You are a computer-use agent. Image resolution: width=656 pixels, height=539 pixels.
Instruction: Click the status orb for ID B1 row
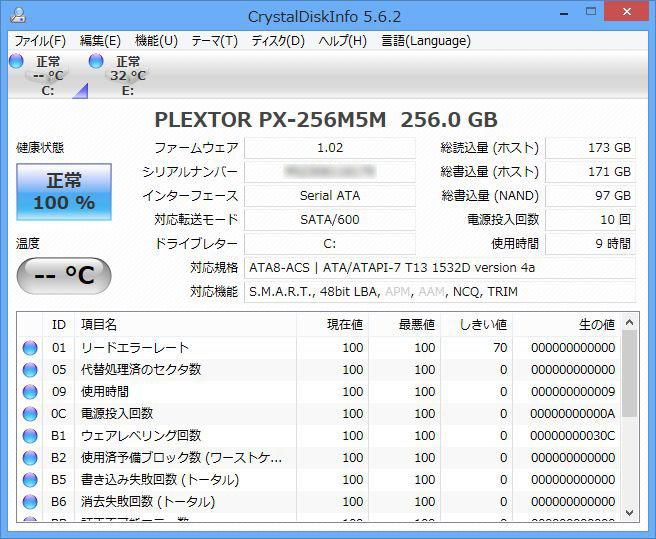click(30, 436)
